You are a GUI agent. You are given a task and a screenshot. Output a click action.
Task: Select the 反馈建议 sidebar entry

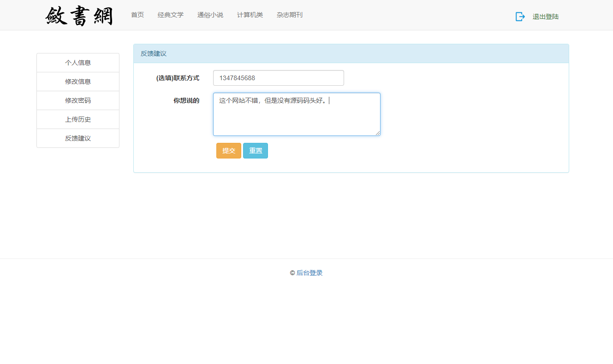tap(77, 138)
